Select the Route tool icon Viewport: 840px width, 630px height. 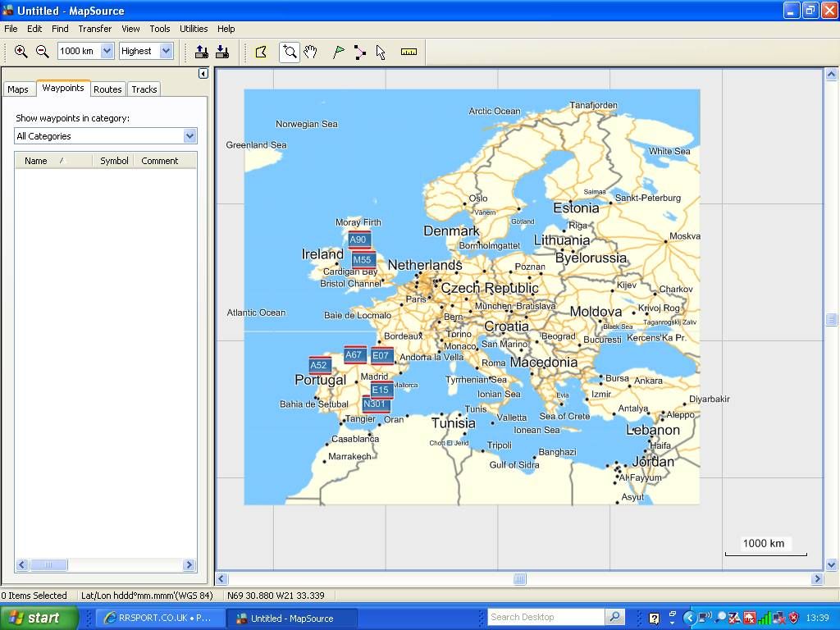[x=360, y=52]
